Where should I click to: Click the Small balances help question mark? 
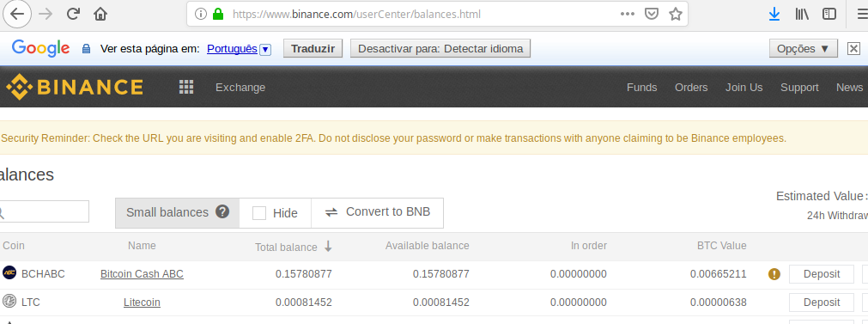pyautogui.click(x=222, y=211)
